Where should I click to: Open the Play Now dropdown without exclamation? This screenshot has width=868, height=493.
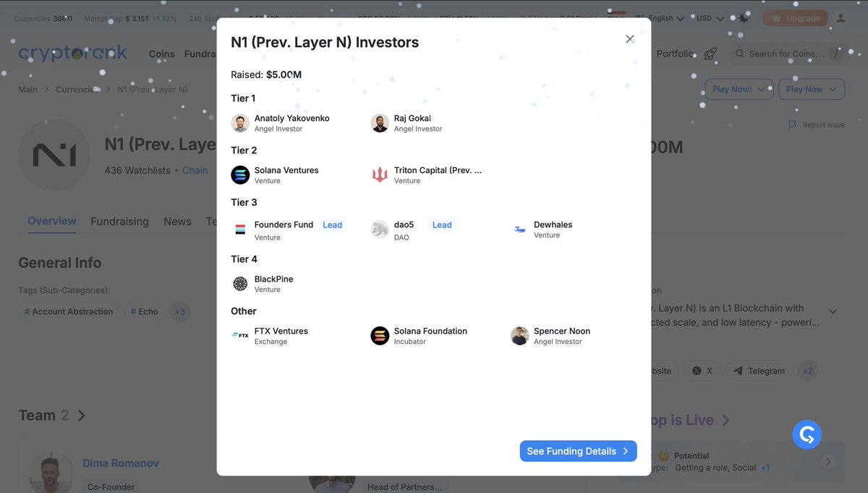point(811,89)
